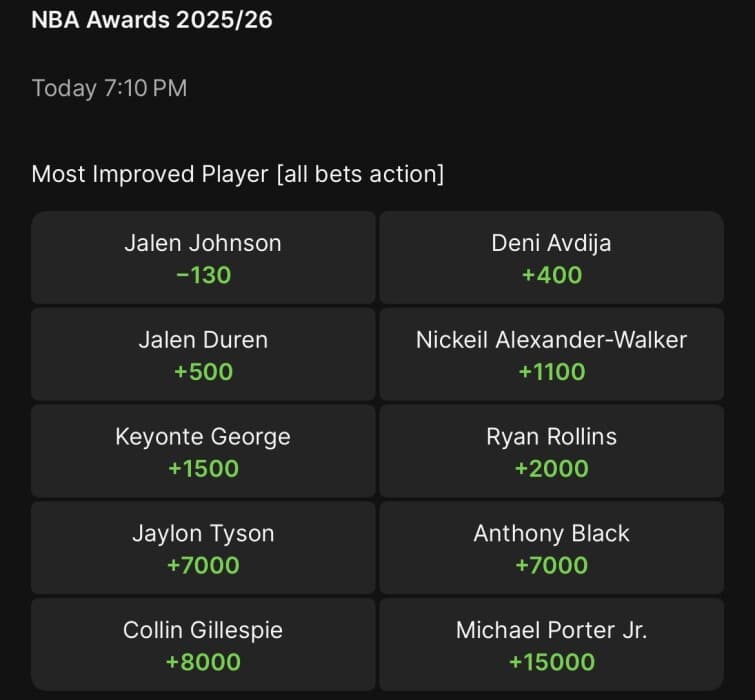The width and height of the screenshot is (755, 700).
Task: Pick Deni Avdija at +400
Action: pyautogui.click(x=551, y=257)
